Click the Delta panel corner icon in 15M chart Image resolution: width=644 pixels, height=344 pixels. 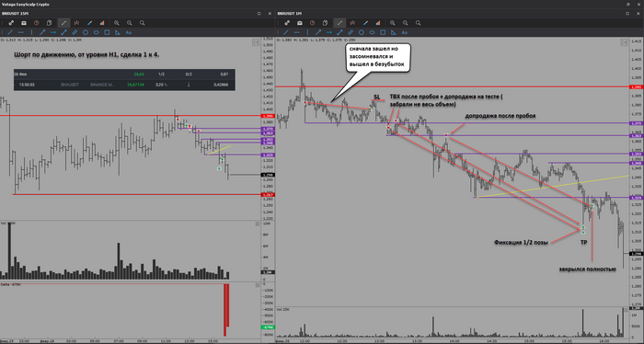pyautogui.click(x=258, y=284)
